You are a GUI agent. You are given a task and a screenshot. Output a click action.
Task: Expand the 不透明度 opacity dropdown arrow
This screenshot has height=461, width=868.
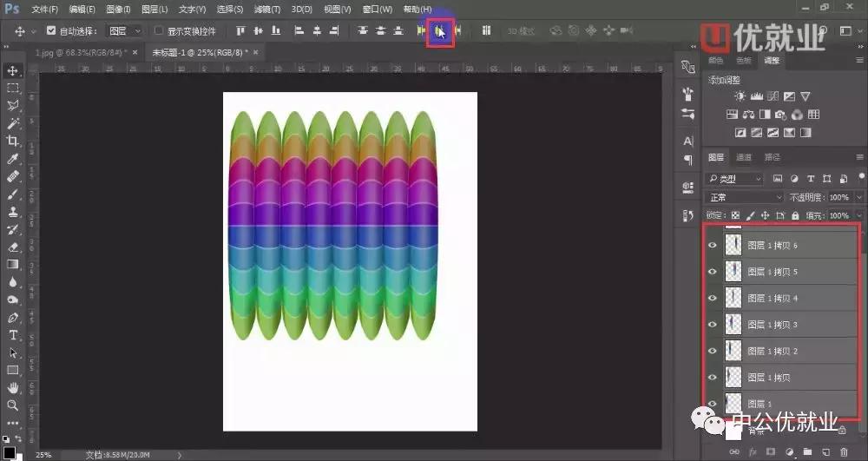pos(859,198)
